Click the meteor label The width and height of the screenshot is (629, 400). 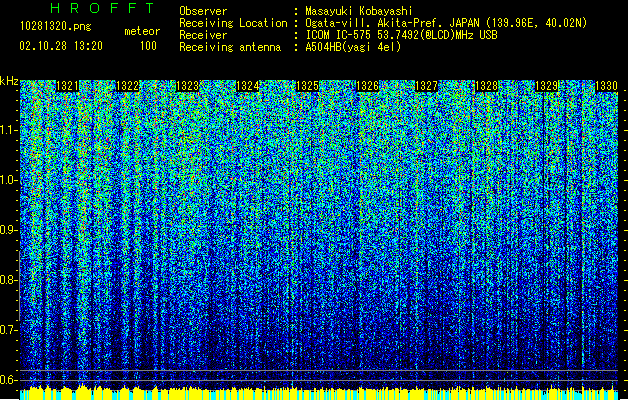(142, 31)
